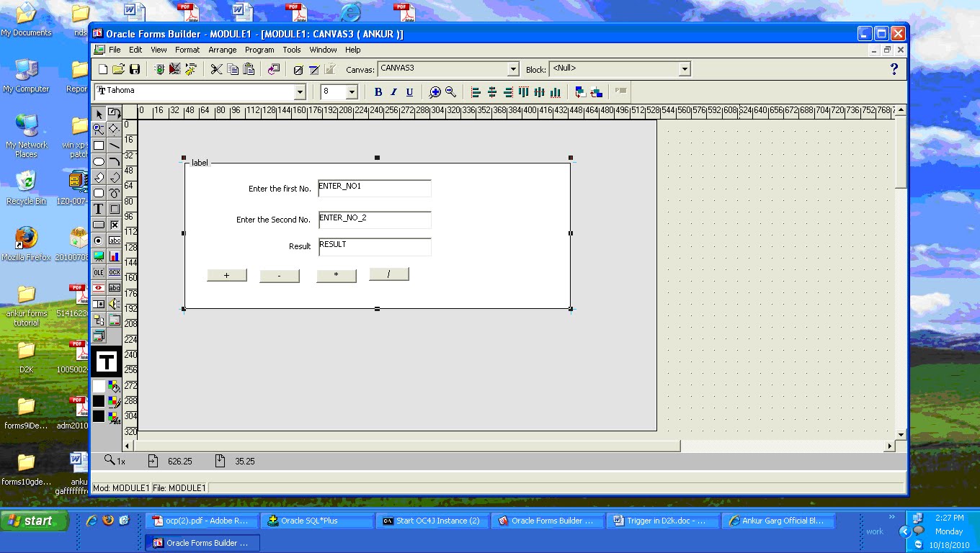This screenshot has height=553, width=980.
Task: Select the Rectangle tool from the palette
Action: 99,145
